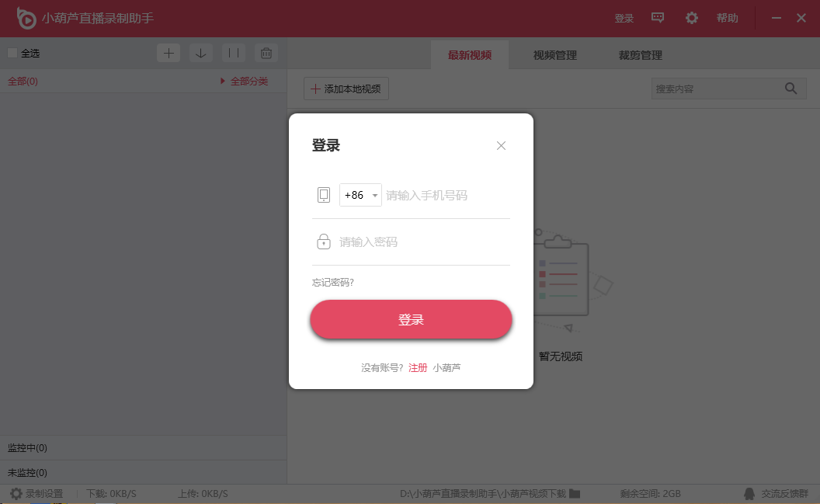The height and width of the screenshot is (504, 820).
Task: Click the pause all icon
Action: [234, 53]
